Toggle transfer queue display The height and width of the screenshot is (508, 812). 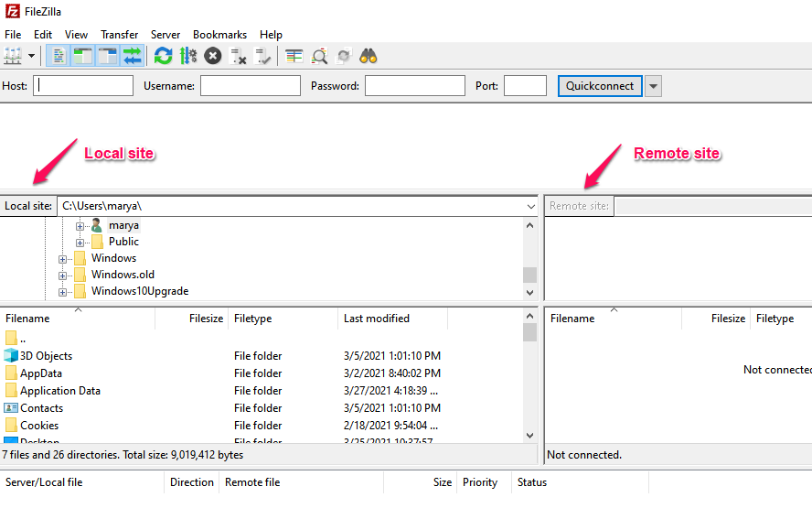click(132, 56)
